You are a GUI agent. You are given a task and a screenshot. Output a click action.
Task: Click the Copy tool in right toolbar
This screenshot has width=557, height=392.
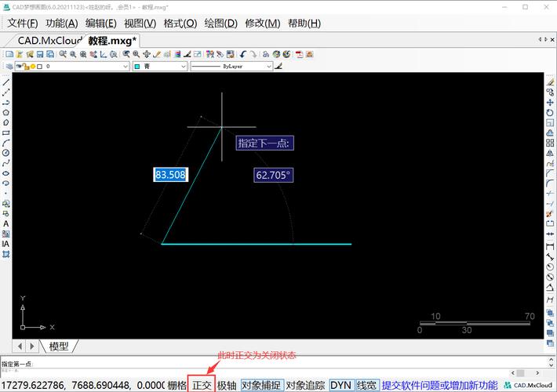(x=550, y=93)
